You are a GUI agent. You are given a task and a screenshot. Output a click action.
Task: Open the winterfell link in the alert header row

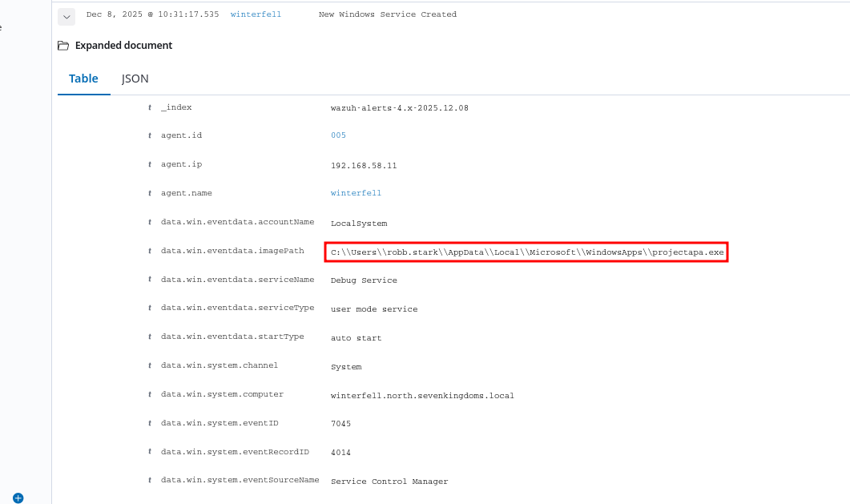(x=256, y=14)
